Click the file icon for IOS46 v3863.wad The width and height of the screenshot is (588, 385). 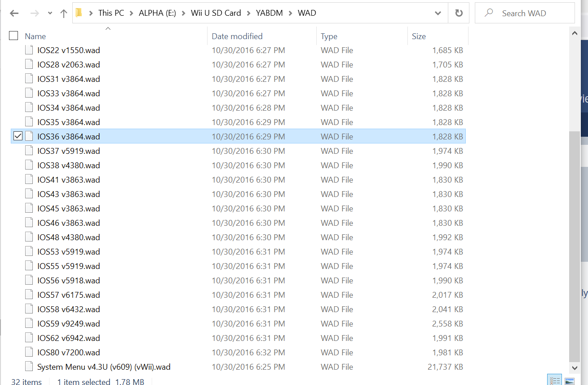click(29, 223)
